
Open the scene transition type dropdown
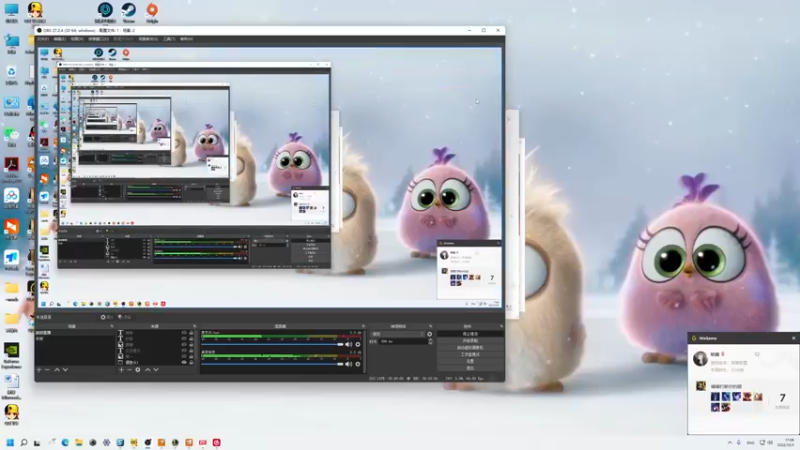398,334
